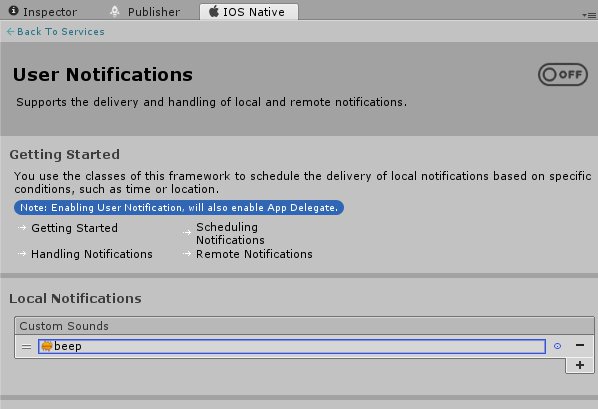
Task: Grab the reorder handle of beep row
Action: 26,347
